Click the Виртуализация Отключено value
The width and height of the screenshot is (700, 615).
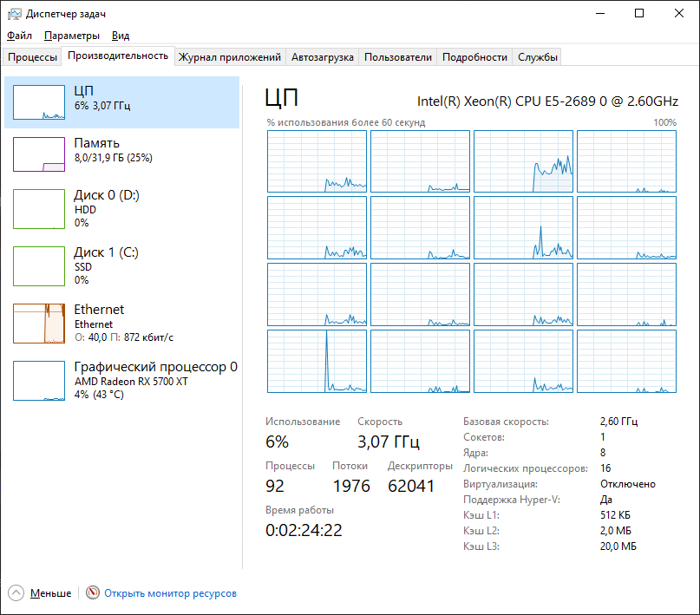coord(628,484)
